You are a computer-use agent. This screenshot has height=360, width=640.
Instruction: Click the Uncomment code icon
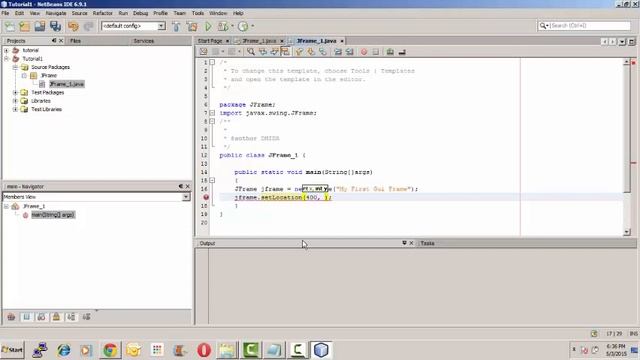(x=402, y=52)
